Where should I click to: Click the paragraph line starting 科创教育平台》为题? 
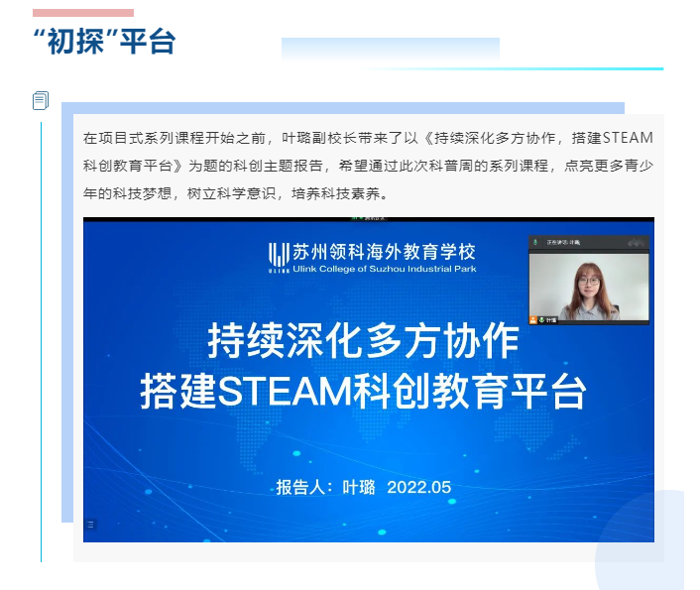pyautogui.click(x=368, y=166)
